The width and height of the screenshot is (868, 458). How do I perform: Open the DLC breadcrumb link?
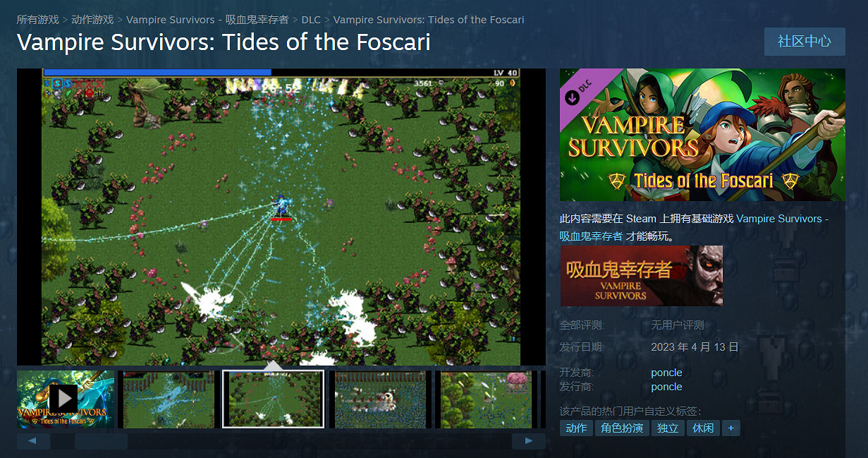pyautogui.click(x=311, y=20)
